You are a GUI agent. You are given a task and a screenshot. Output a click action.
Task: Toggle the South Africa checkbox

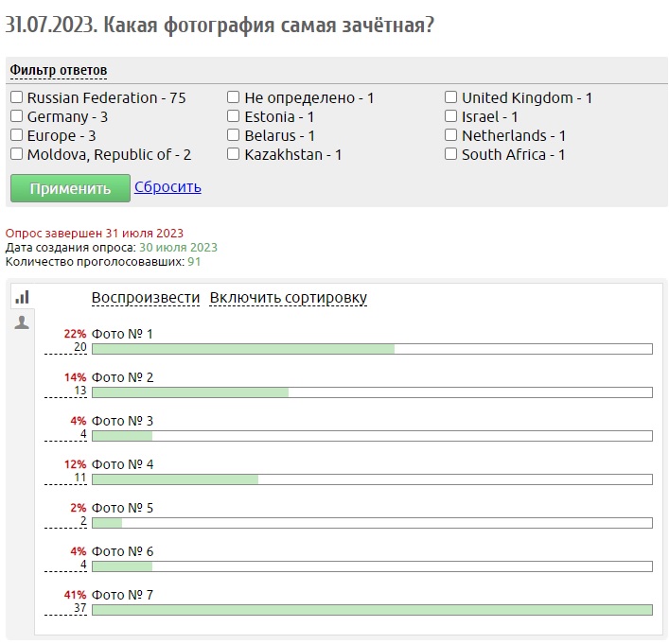point(451,154)
